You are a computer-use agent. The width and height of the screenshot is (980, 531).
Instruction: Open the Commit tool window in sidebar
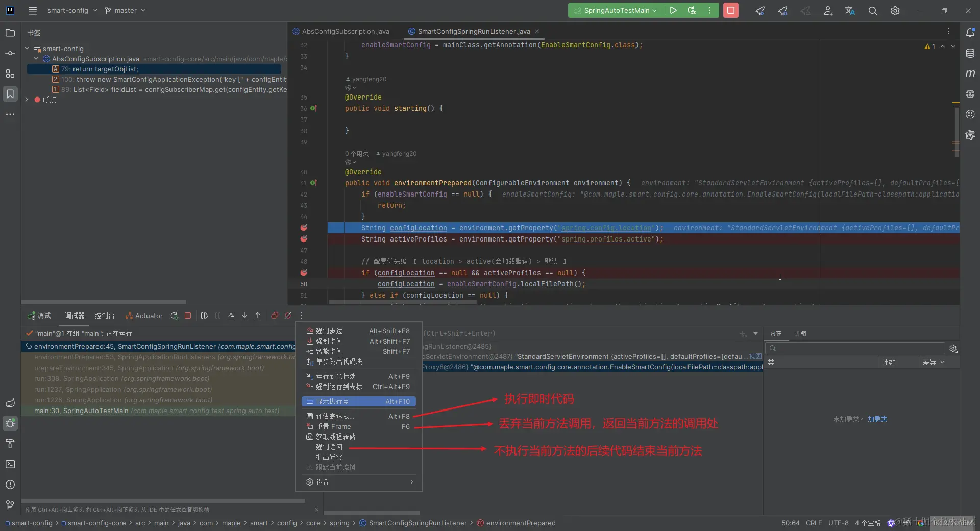point(10,53)
